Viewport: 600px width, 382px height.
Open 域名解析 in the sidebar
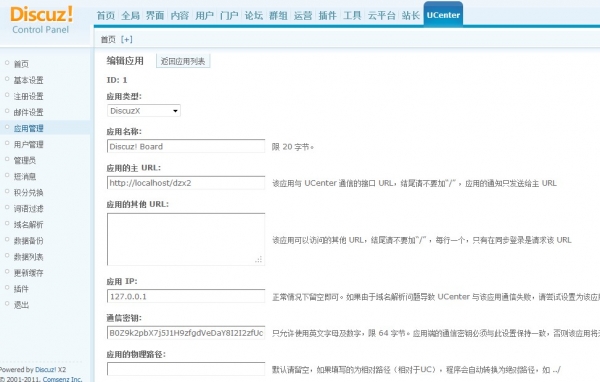(28, 225)
